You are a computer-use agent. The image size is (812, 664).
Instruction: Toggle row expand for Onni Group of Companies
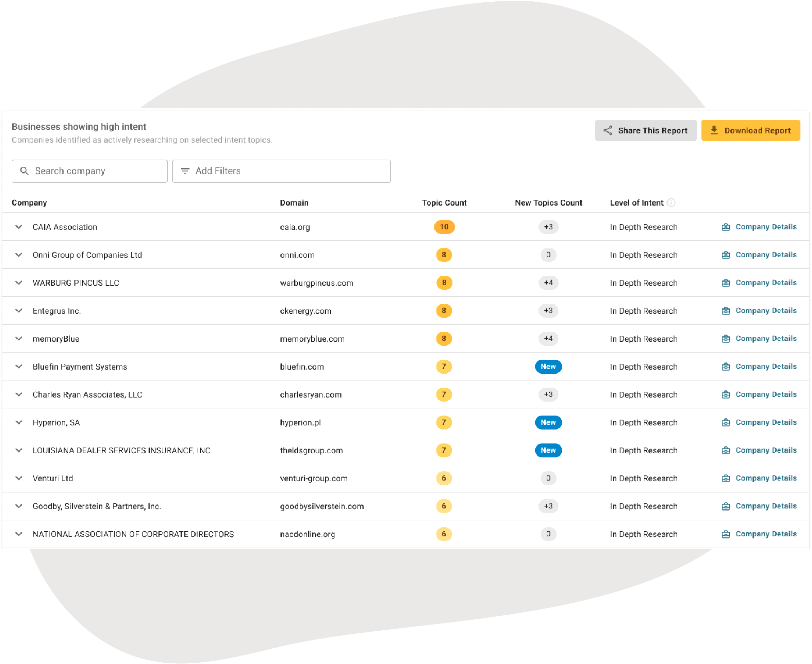[19, 254]
